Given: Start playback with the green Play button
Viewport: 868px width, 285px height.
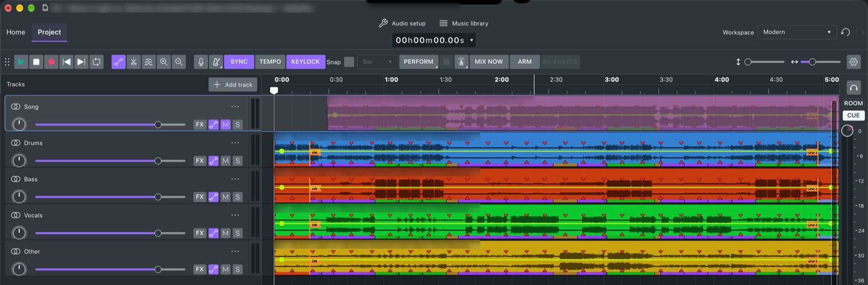Looking at the screenshot, I should click(x=21, y=62).
